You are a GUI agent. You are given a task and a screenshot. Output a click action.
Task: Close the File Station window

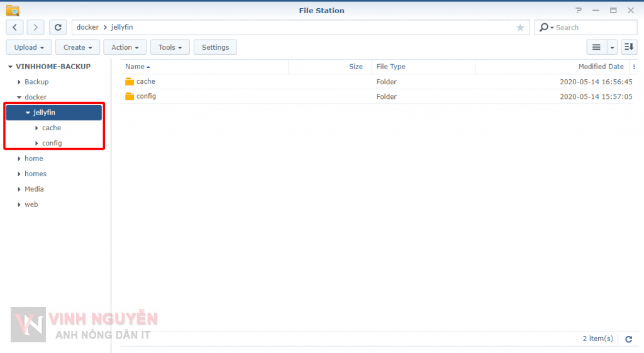[x=631, y=10]
